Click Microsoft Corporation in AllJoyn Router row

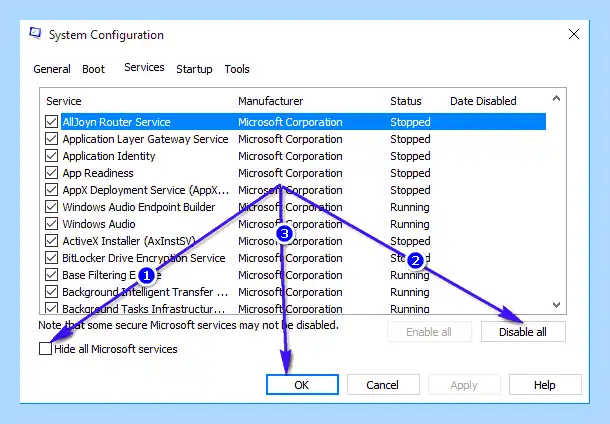290,122
